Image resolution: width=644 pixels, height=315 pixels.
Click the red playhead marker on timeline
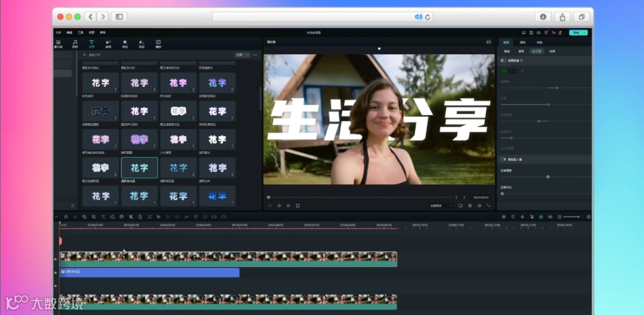click(60, 240)
